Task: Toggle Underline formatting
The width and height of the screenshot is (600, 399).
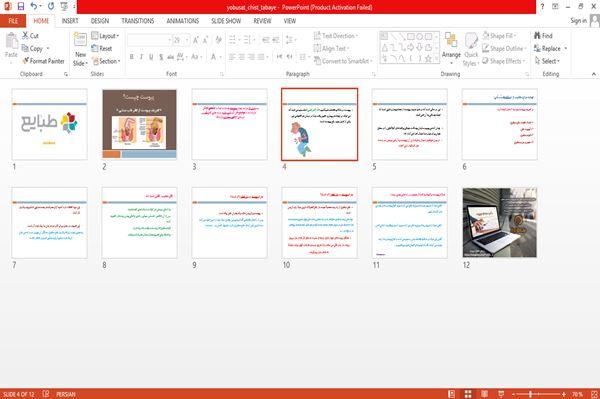Action: pyautogui.click(x=151, y=57)
